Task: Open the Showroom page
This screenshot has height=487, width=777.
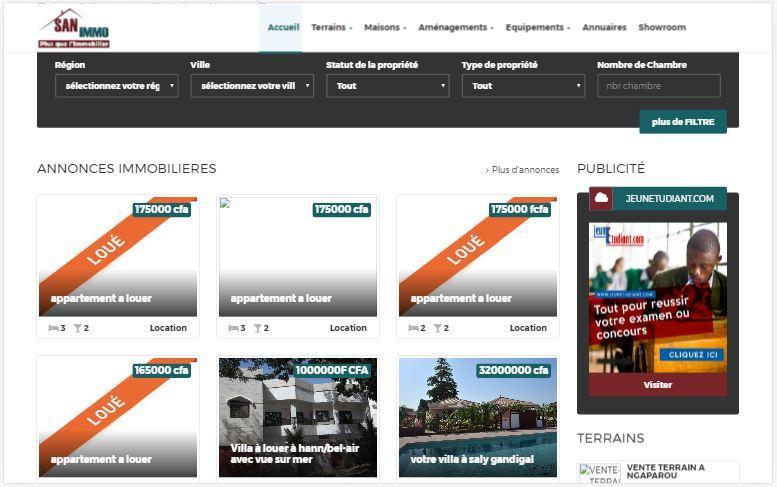Action: tap(662, 27)
